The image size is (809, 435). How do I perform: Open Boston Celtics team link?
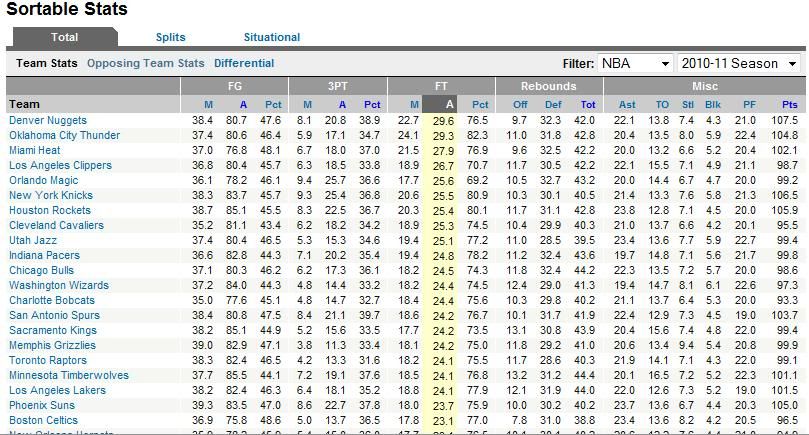click(x=43, y=420)
